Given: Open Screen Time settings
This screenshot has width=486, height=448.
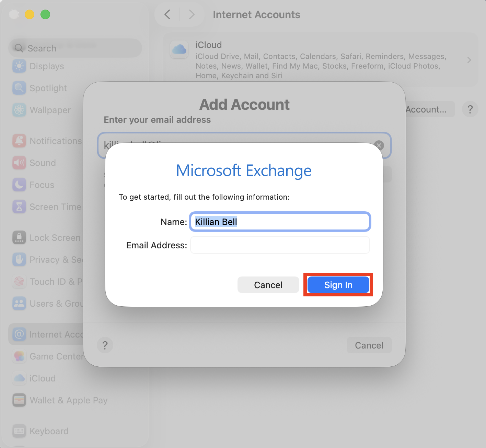Looking at the screenshot, I should (55, 207).
